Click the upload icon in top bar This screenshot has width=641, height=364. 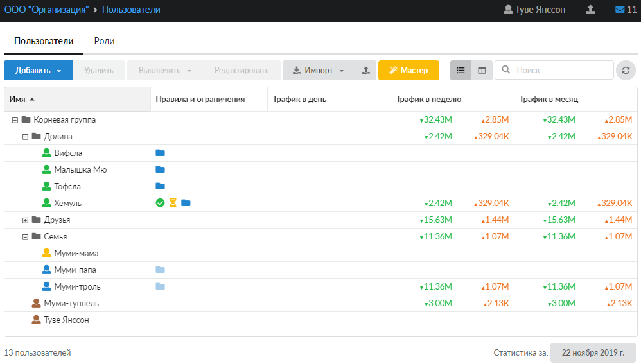[590, 10]
